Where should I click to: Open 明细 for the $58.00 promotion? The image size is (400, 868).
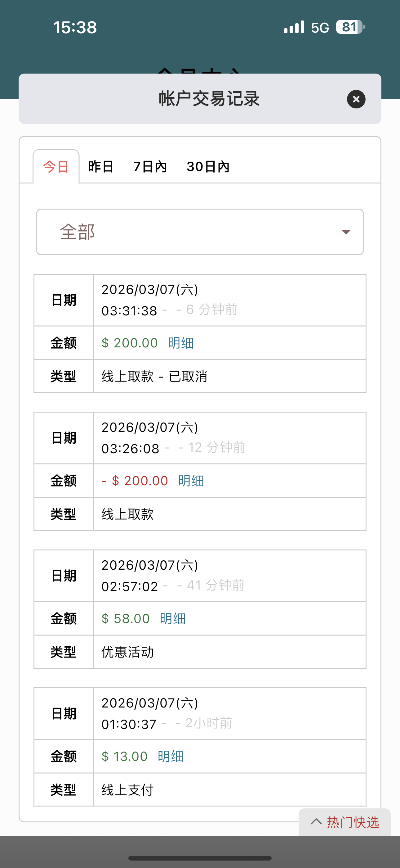point(173,619)
